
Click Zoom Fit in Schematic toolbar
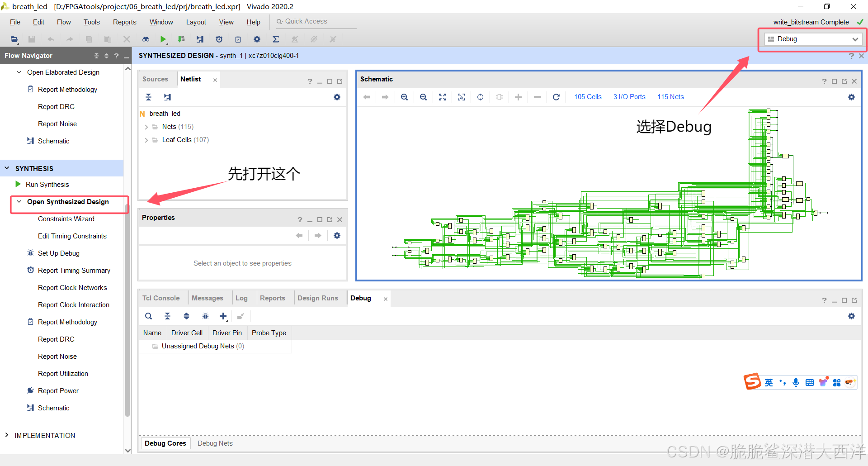(x=442, y=97)
